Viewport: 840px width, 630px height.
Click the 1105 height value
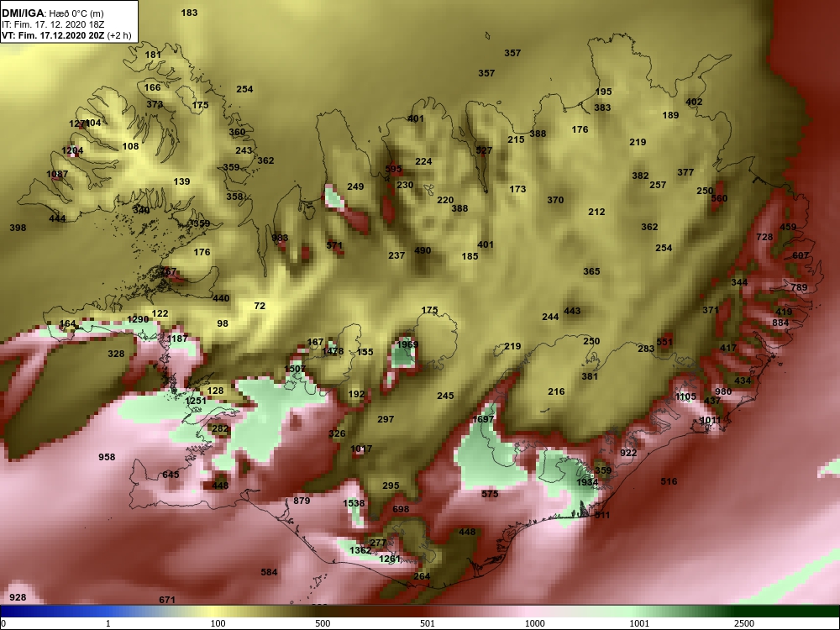pyautogui.click(x=685, y=397)
